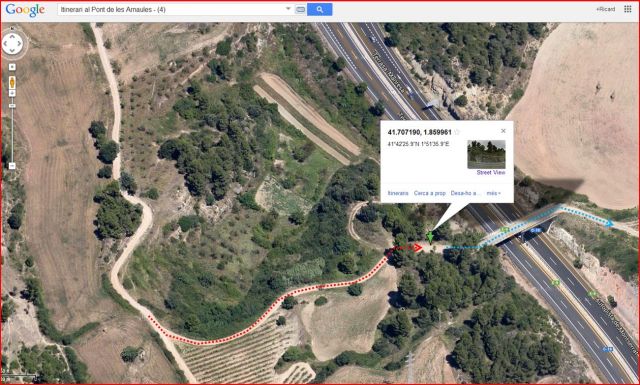Pan the map up with the compass arrow
Viewport: 640px width, 385px height.
point(12,36)
